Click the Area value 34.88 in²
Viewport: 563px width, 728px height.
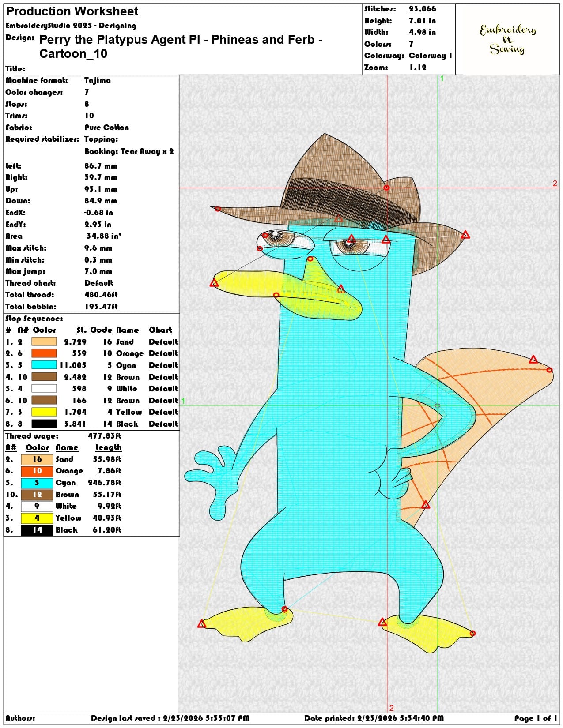104,236
